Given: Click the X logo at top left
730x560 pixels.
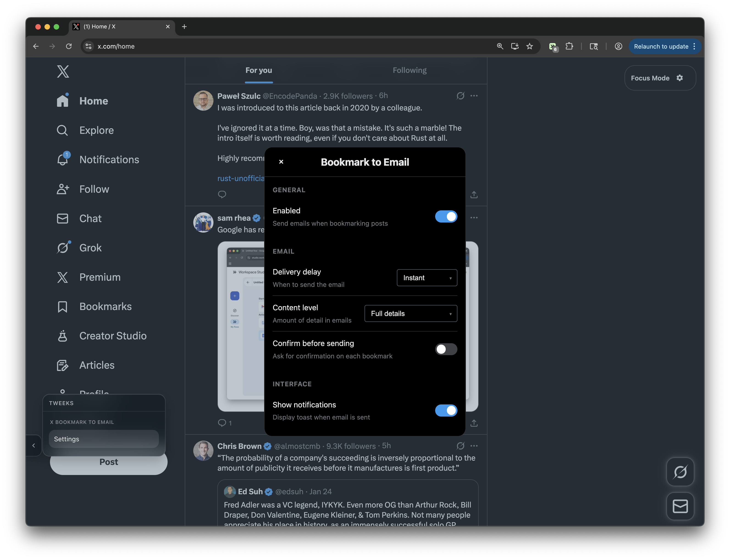Looking at the screenshot, I should 63,71.
